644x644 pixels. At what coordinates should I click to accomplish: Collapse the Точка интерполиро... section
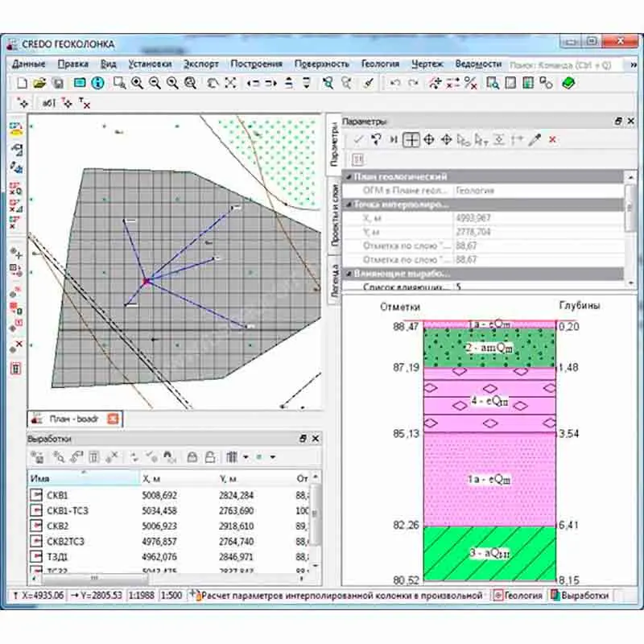click(349, 204)
